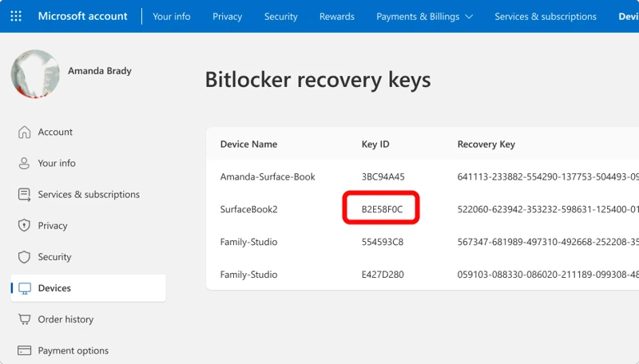Click the Recovery Key column header
The width and height of the screenshot is (639, 364).
[486, 144]
